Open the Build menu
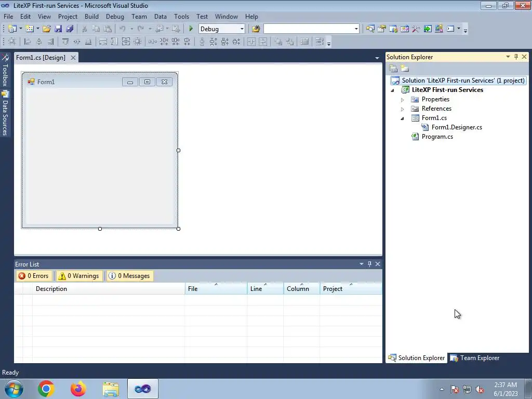The height and width of the screenshot is (399, 532). click(91, 16)
